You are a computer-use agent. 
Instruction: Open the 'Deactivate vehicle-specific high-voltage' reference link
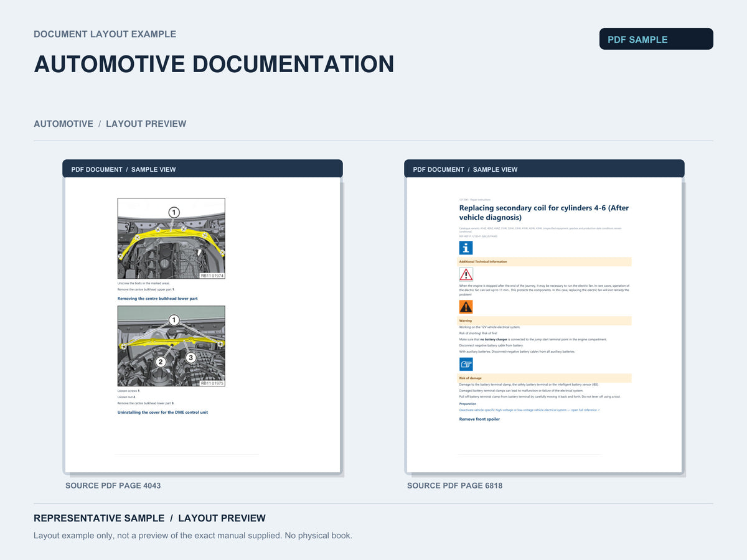(x=529, y=410)
